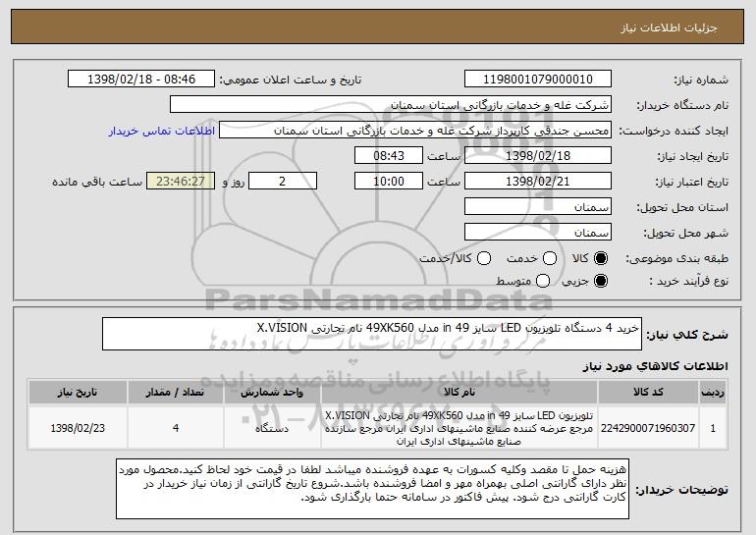
Task: Click the توضیحات خریدار label
Action: pos(681,490)
